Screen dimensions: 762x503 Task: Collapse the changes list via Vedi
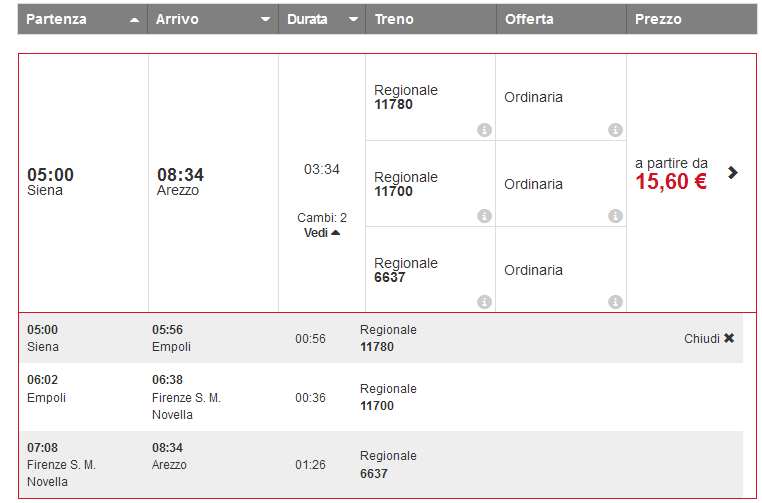point(321,233)
